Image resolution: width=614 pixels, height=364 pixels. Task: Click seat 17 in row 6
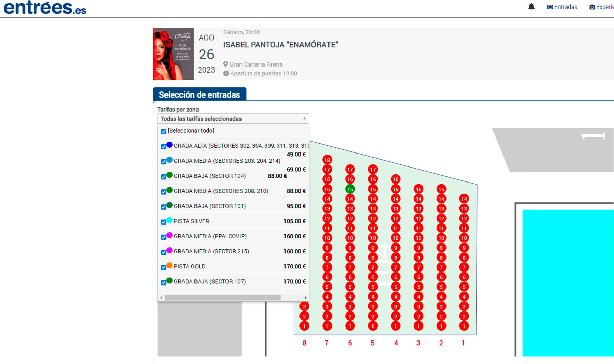350,169
